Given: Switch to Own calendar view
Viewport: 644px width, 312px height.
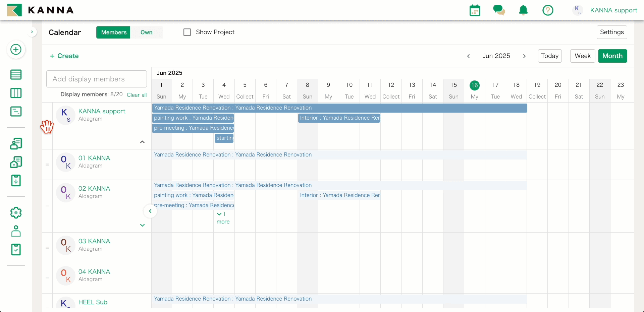Looking at the screenshot, I should [146, 32].
